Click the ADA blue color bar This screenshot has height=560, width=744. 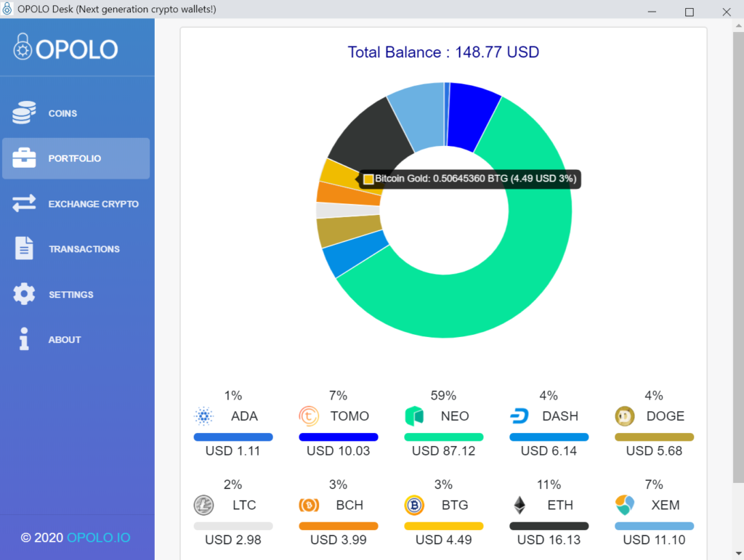[x=233, y=437]
